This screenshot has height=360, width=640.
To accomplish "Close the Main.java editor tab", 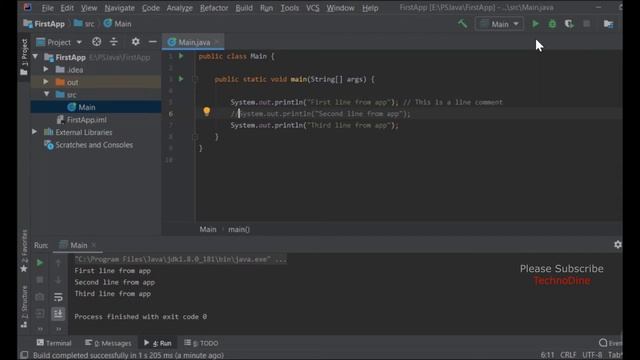I will point(217,42).
